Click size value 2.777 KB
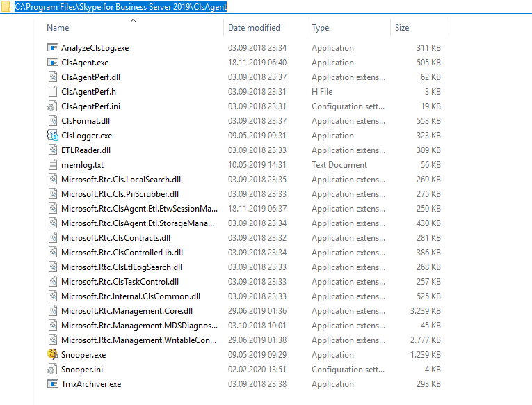Viewport: 532px width, 405px height. point(425,340)
